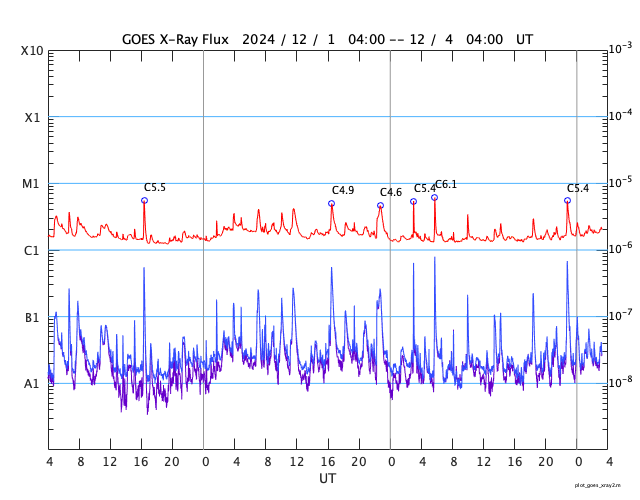Select the X10 left axis label

[x=32, y=51]
